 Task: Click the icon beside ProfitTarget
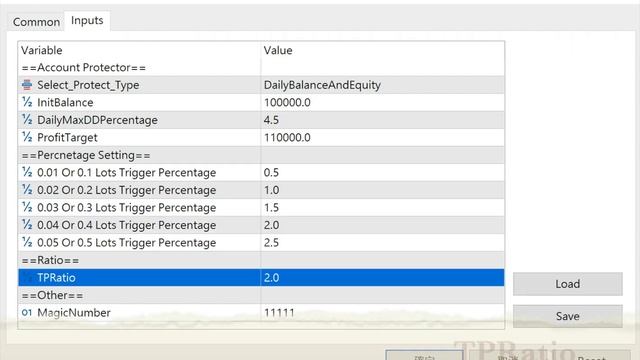27,137
